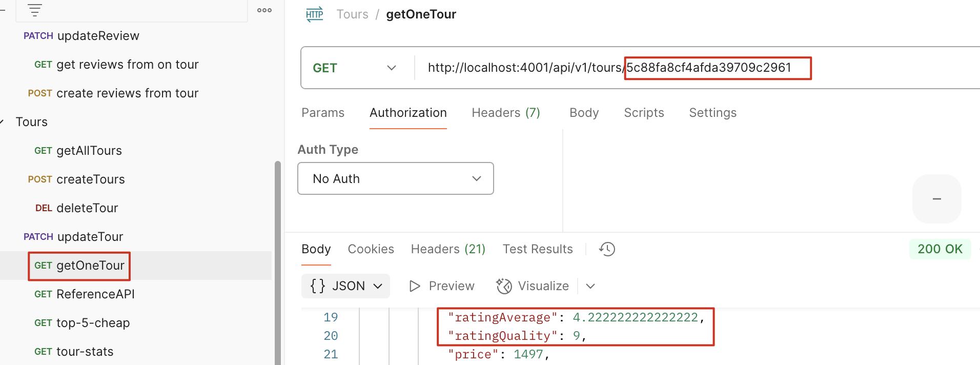Open the three-dot more options menu
This screenshot has width=980, height=365.
point(264,10)
